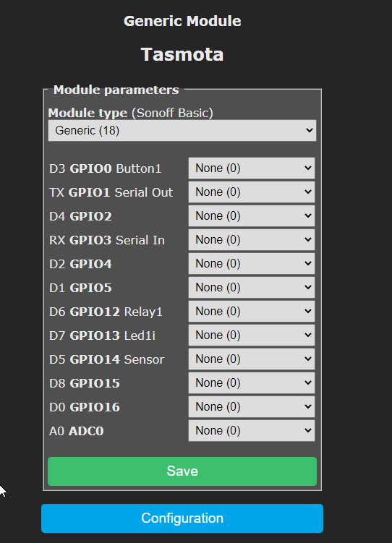
Task: Expand the D8 GPIO15 dropdown
Action: (252, 383)
